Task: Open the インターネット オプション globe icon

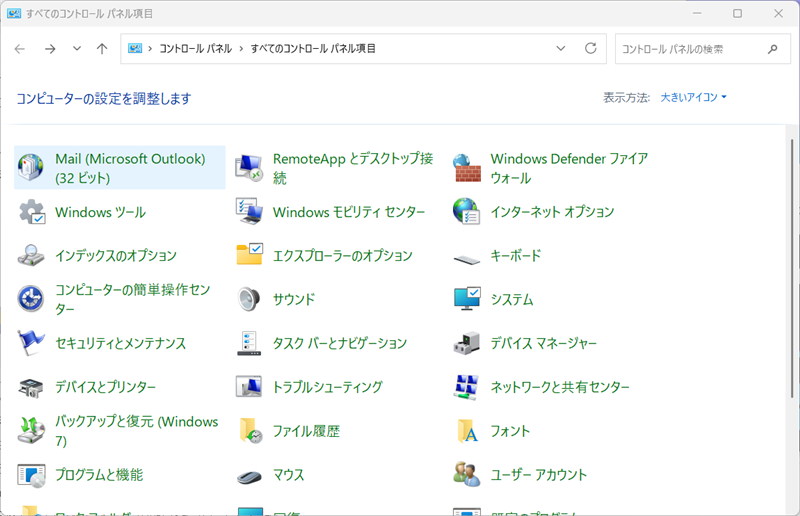Action: (x=466, y=212)
